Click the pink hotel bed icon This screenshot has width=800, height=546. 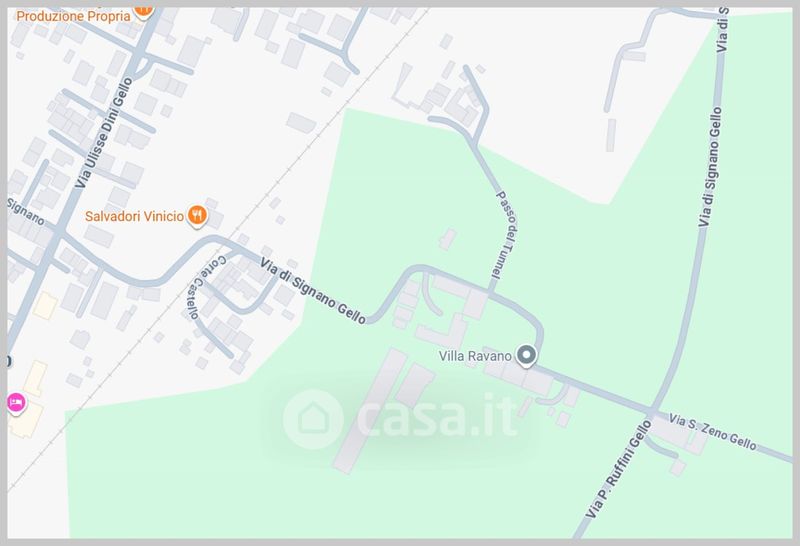point(16,403)
